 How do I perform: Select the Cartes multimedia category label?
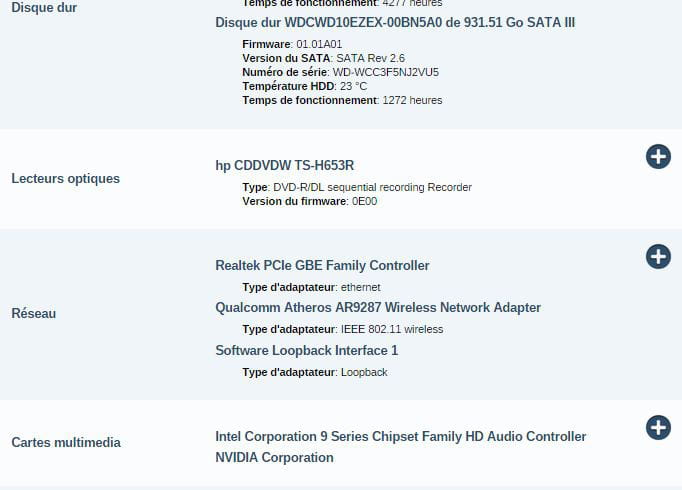tap(66, 443)
